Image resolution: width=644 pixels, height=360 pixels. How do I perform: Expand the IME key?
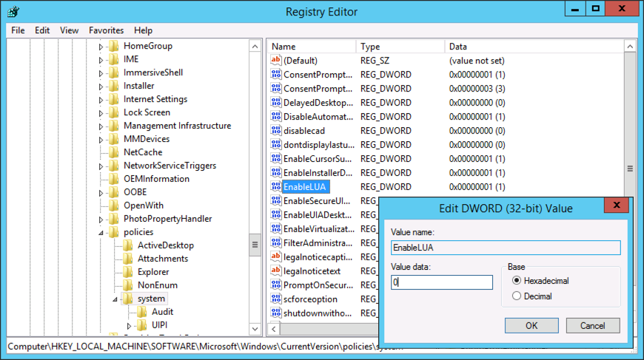click(101, 61)
